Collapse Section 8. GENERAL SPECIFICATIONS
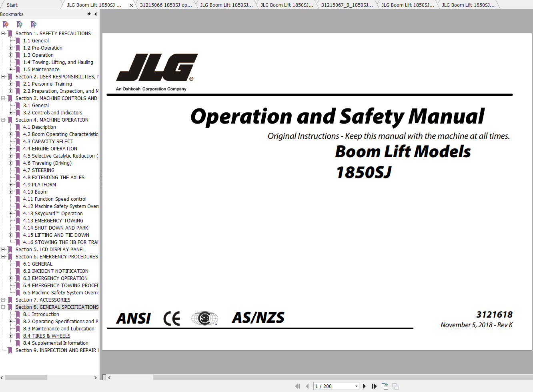533x392 pixels. (3, 307)
